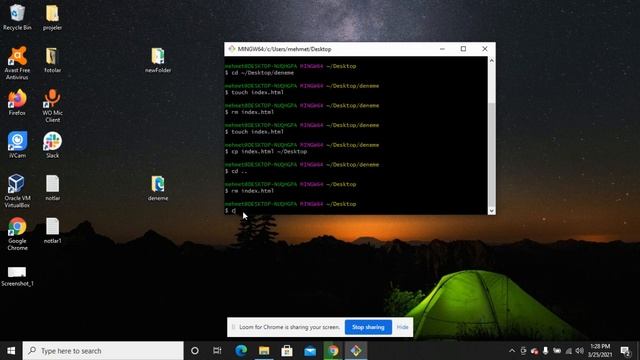Select the Screenshot_1 image file
The image size is (640, 360).
[17, 276]
